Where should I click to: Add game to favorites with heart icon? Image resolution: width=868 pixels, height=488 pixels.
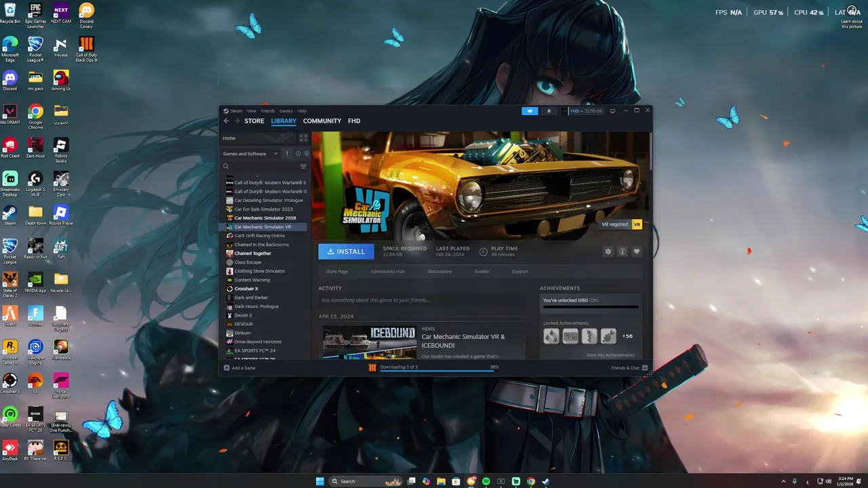pos(636,251)
